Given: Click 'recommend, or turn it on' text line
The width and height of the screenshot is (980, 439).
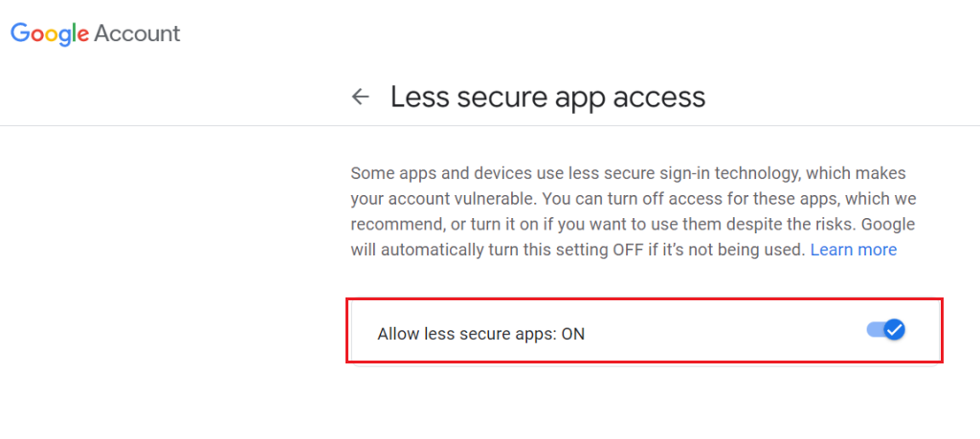Looking at the screenshot, I should tap(440, 225).
